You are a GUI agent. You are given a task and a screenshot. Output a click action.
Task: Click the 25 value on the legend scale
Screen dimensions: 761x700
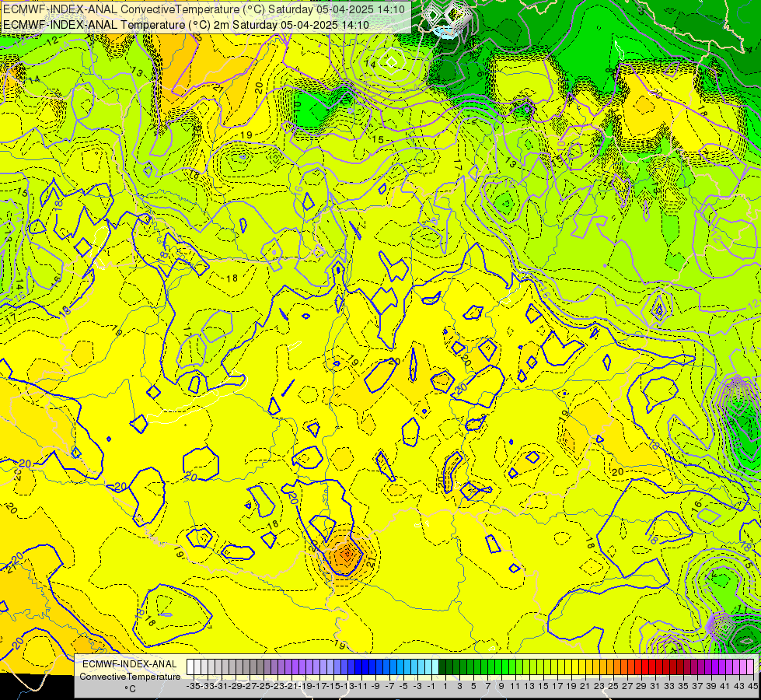[613, 687]
